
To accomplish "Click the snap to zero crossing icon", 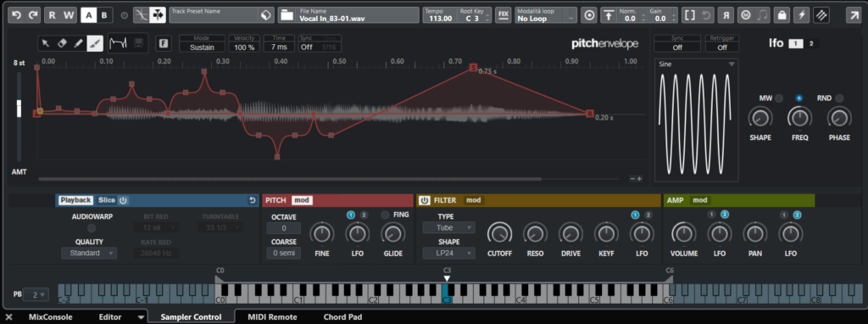I will point(142,15).
